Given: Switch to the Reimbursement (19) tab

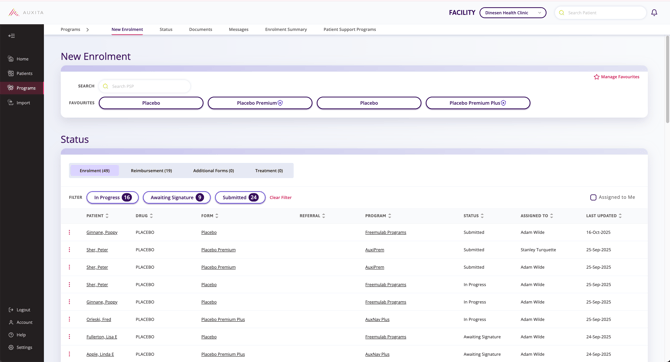Looking at the screenshot, I should (151, 171).
